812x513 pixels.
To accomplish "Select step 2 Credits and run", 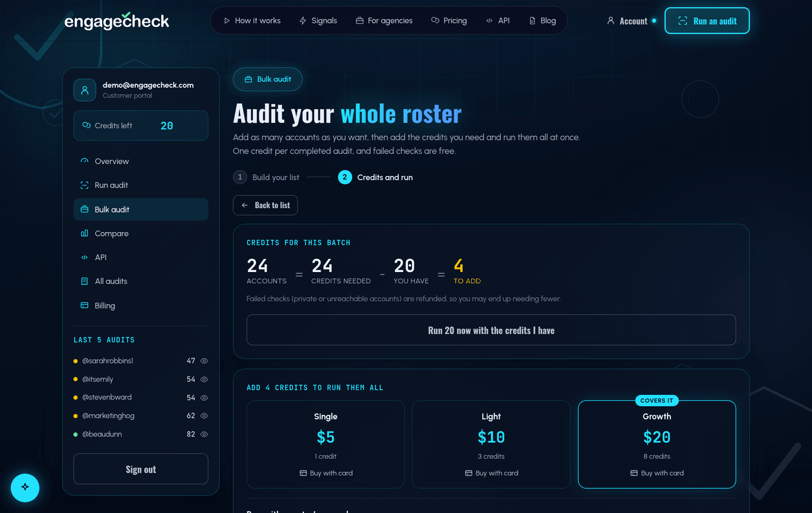I will click(376, 177).
